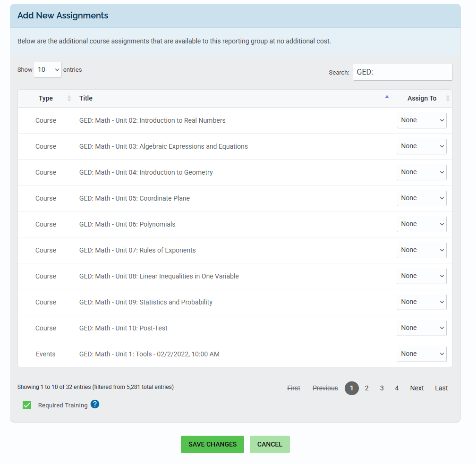Click the disabled First page link
This screenshot has width=476, height=464.
(294, 388)
